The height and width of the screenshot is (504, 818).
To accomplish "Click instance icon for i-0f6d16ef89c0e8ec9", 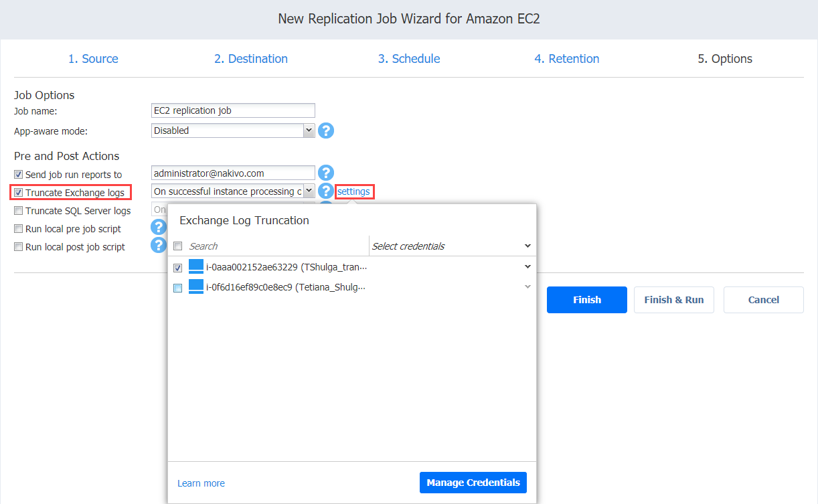I will 196,287.
